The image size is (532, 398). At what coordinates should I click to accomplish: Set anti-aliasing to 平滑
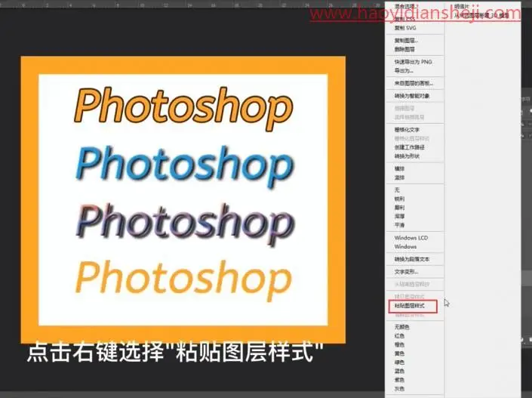tap(399, 225)
